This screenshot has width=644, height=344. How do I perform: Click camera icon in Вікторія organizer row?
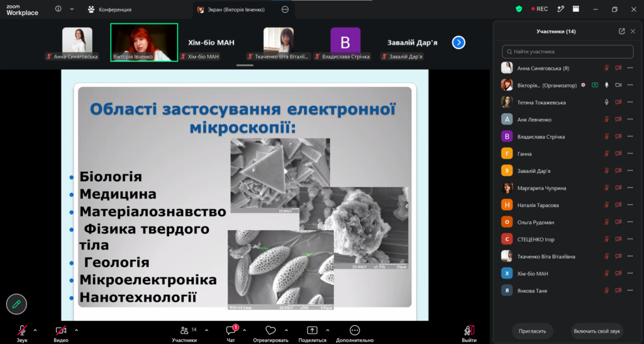(x=618, y=85)
